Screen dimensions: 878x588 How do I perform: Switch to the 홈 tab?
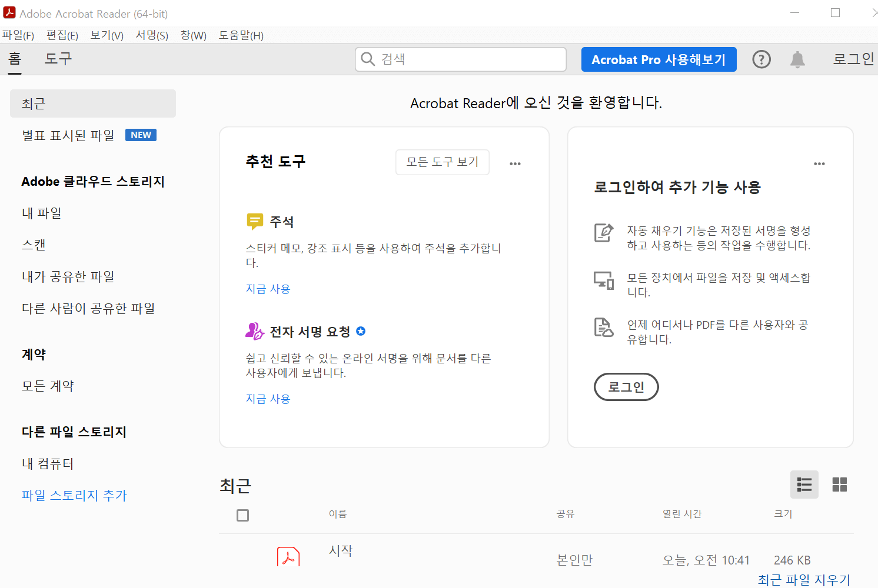pos(15,59)
